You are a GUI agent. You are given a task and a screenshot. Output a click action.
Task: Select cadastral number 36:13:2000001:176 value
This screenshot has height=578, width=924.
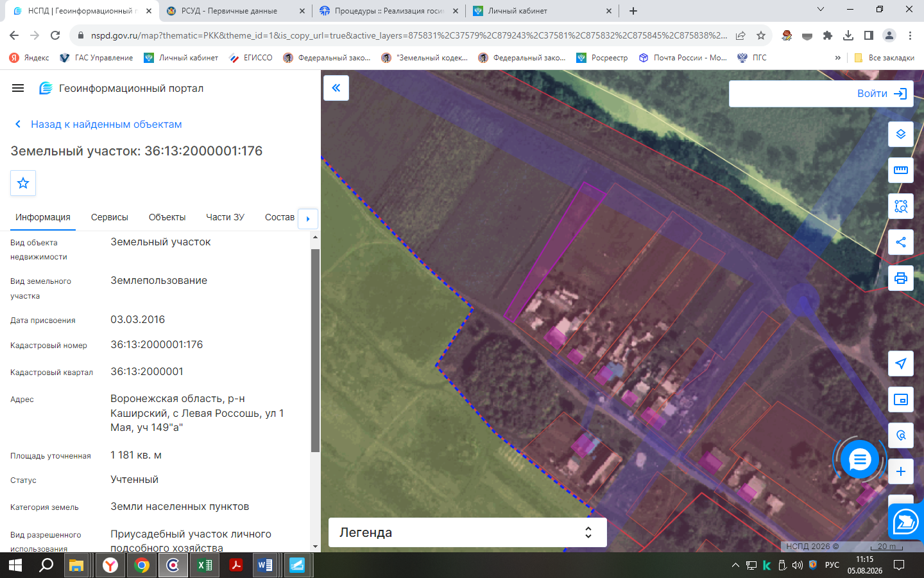tap(157, 345)
